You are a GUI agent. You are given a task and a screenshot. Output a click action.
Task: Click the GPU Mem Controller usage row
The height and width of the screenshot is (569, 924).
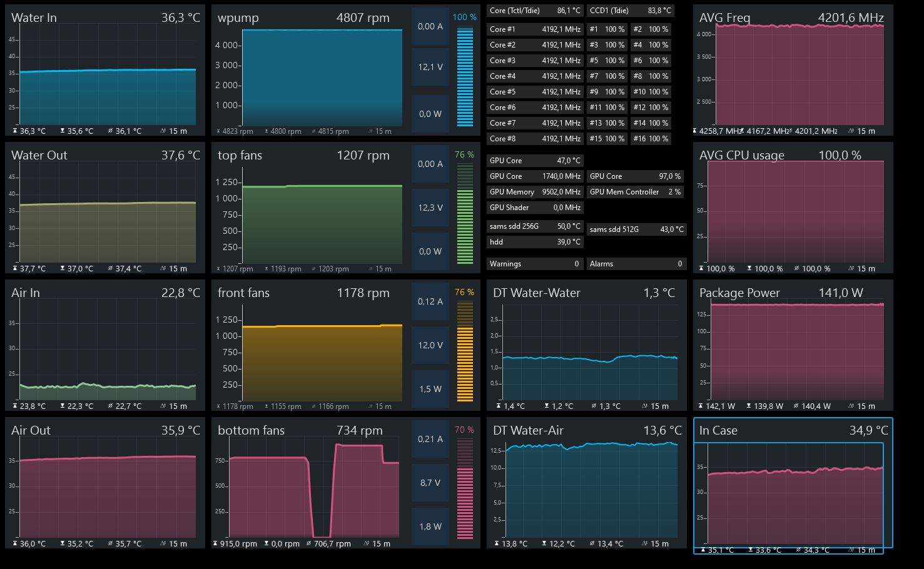pyautogui.click(x=635, y=192)
